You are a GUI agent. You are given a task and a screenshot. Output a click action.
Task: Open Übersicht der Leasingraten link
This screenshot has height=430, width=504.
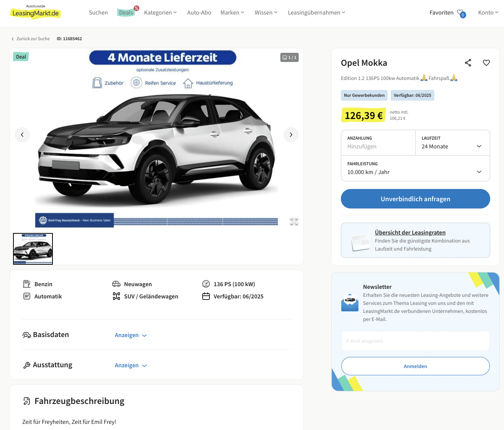[410, 233]
